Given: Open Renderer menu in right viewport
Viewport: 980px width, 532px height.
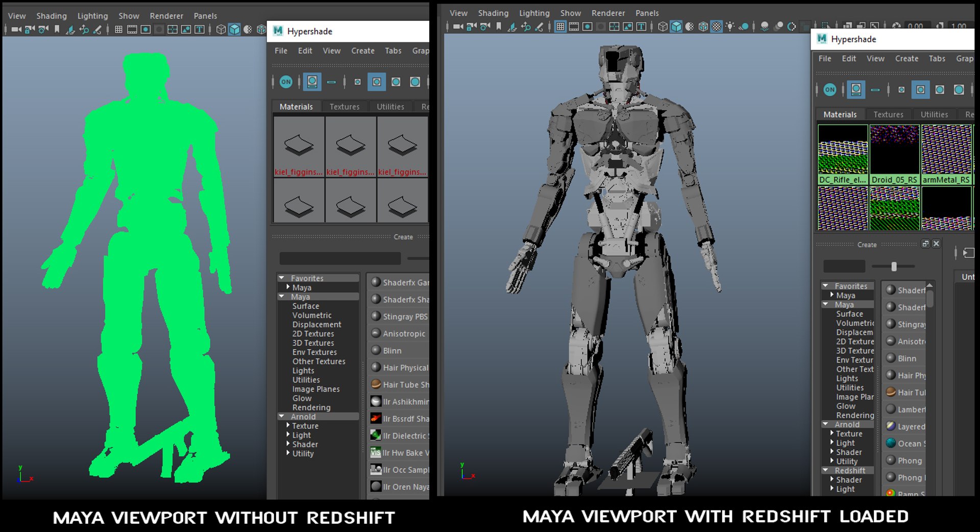Looking at the screenshot, I should point(608,13).
